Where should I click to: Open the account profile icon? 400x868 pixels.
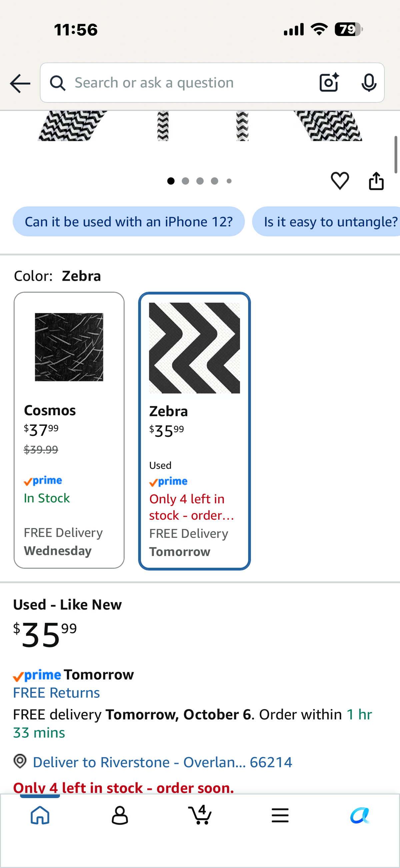click(120, 815)
